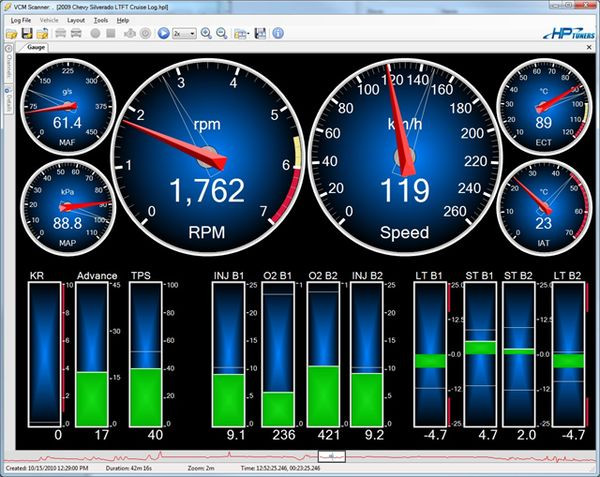Click the grayed Record circle toolbar icon
Screen dimensions: 600x477
[x=94, y=33]
